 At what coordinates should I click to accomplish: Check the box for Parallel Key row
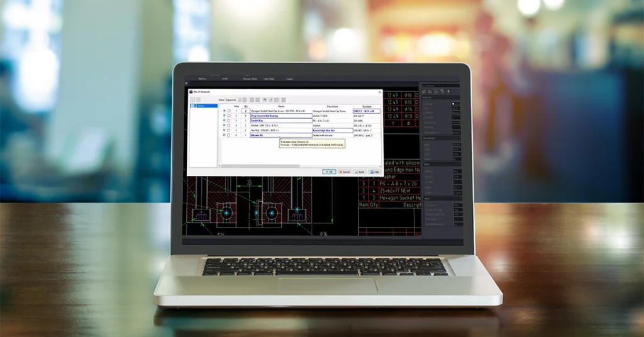[x=229, y=121]
